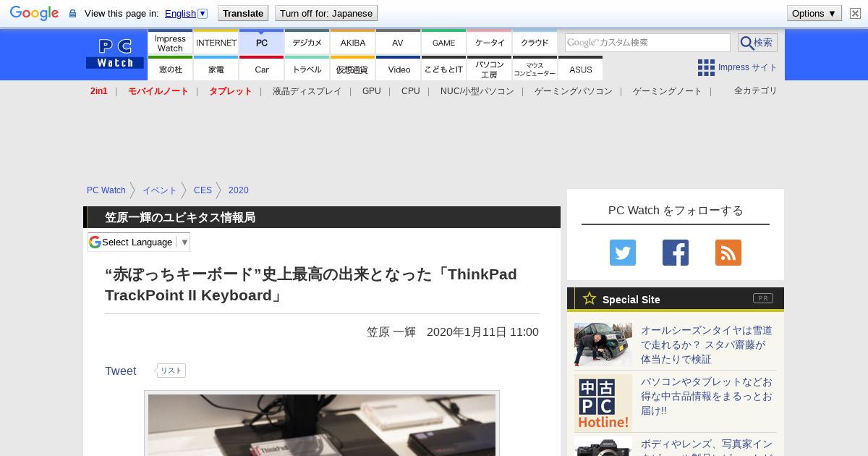Click the padlock icon in translate bar
Image resolution: width=868 pixels, height=456 pixels.
pyautogui.click(x=72, y=13)
